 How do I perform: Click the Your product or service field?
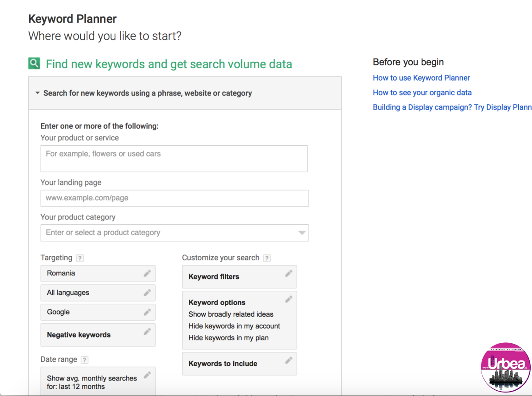coord(174,158)
